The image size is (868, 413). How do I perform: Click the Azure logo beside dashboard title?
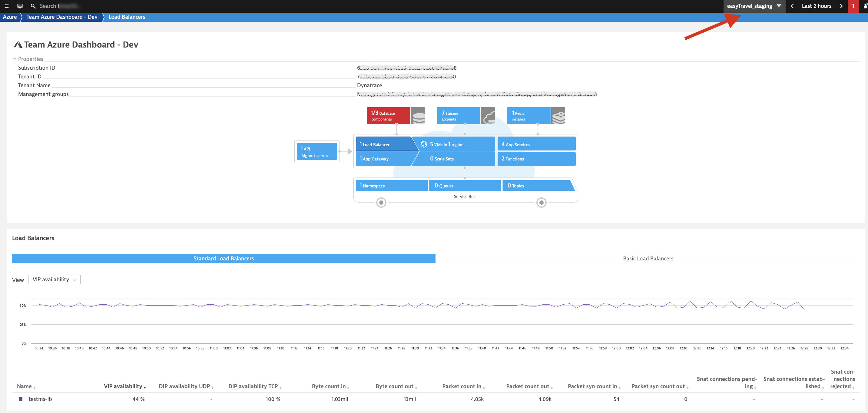18,45
